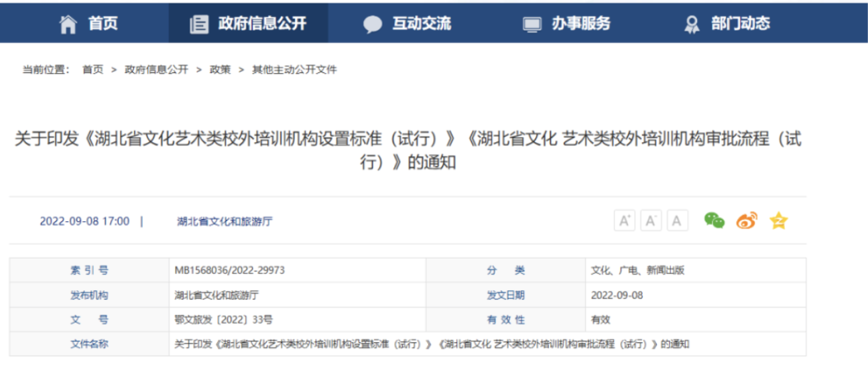Click category value 文化、广电、新闻出版
This screenshot has height=390, width=868.
[x=637, y=271]
